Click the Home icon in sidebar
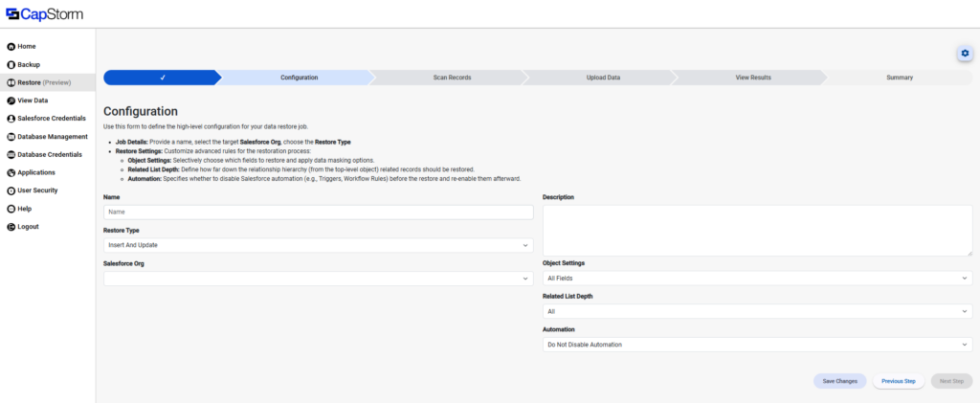Viewport: 980px width, 403px height. 11,46
